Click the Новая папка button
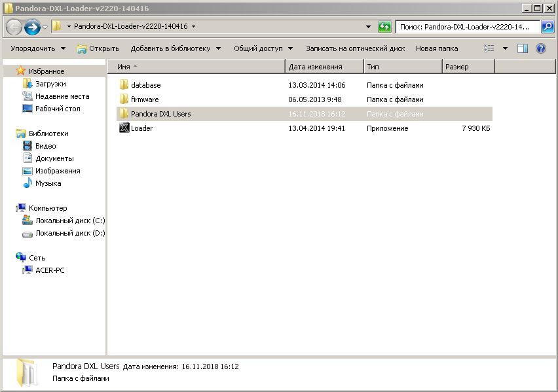The image size is (558, 392). tap(437, 48)
